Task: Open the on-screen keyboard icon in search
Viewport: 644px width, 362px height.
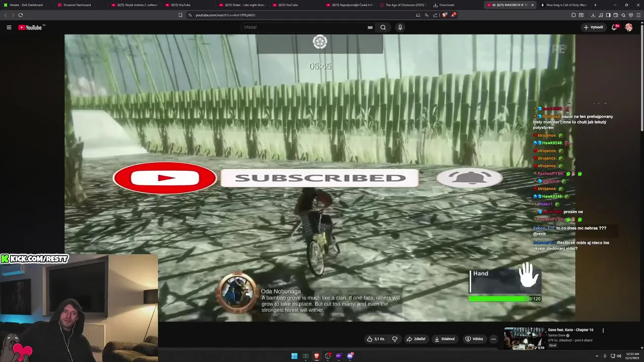Action: [370, 28]
